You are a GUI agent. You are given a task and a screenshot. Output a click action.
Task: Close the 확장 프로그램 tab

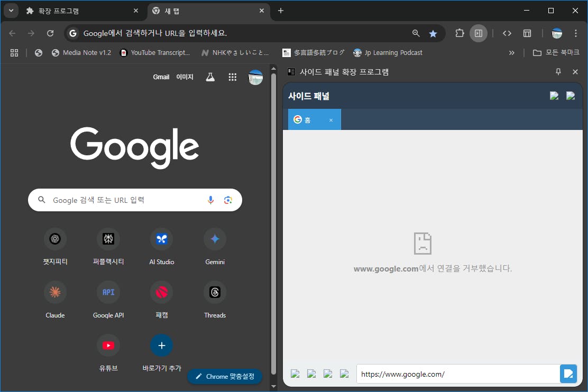coord(136,11)
